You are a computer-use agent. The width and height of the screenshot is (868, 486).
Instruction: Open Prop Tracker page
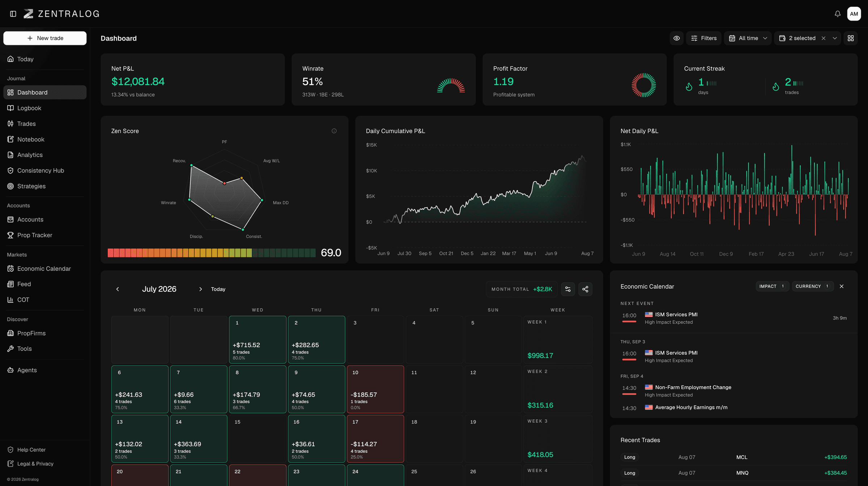(x=45, y=235)
